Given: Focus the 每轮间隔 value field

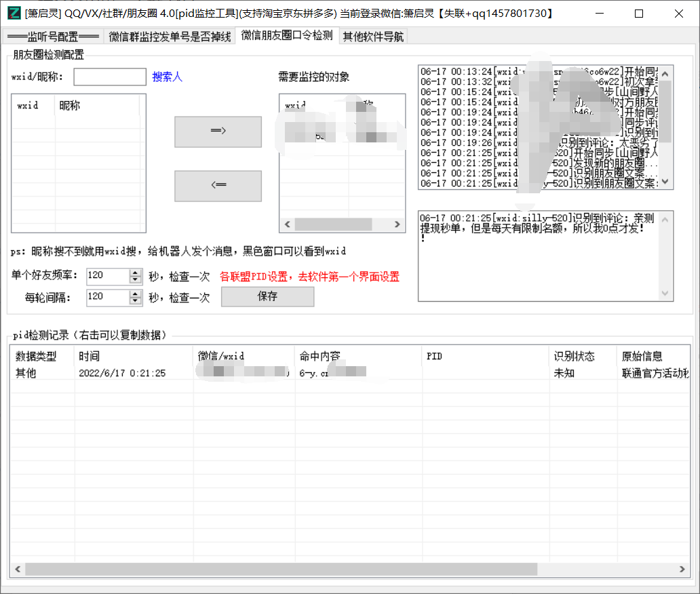Looking at the screenshot, I should 108,297.
